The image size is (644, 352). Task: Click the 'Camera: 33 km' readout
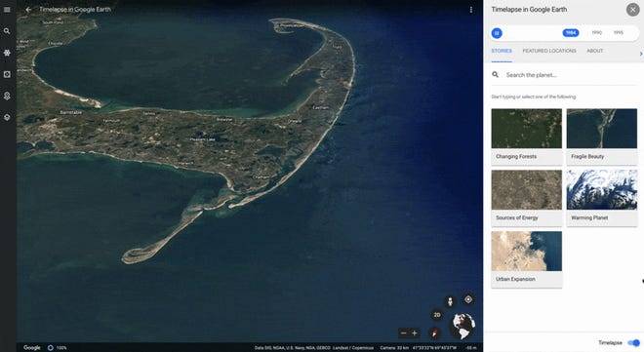394,348
